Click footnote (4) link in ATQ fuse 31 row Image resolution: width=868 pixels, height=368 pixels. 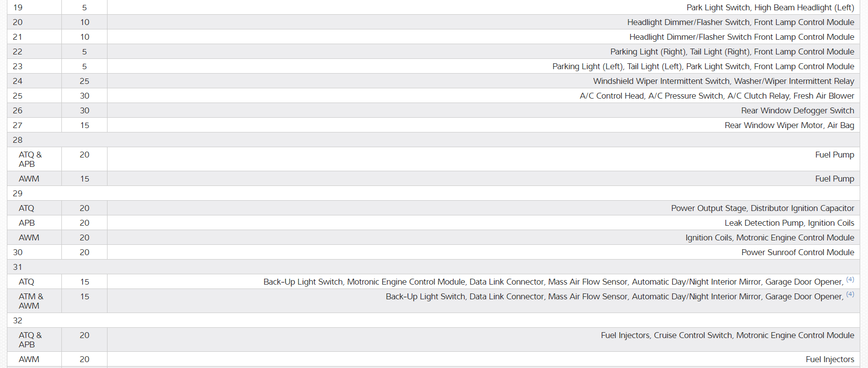tap(850, 280)
